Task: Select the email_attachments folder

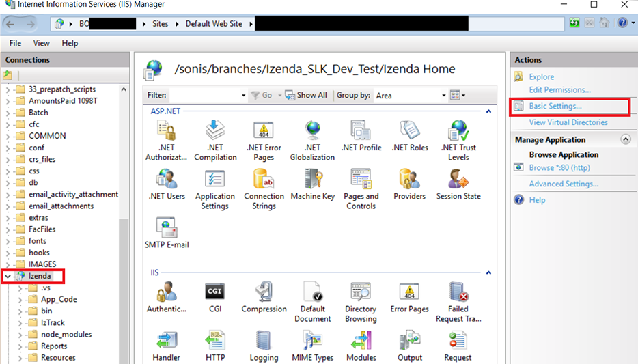Action: [61, 206]
